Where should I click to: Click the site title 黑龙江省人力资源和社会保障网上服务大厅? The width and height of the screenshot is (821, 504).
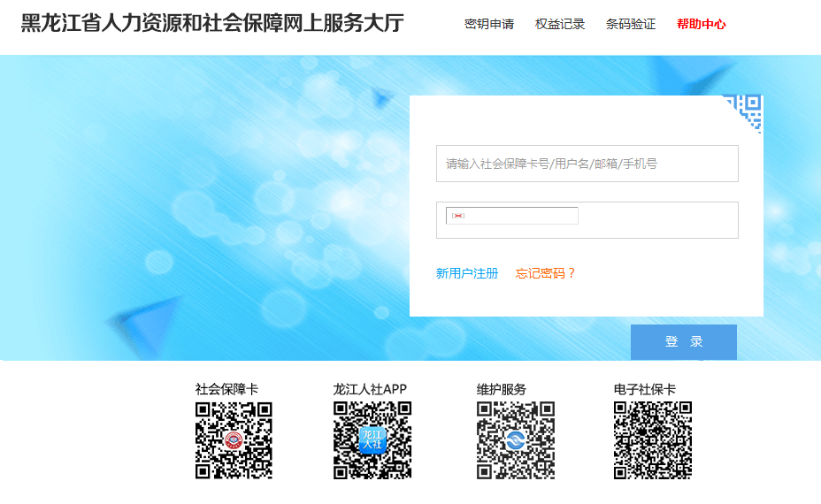coord(212,23)
